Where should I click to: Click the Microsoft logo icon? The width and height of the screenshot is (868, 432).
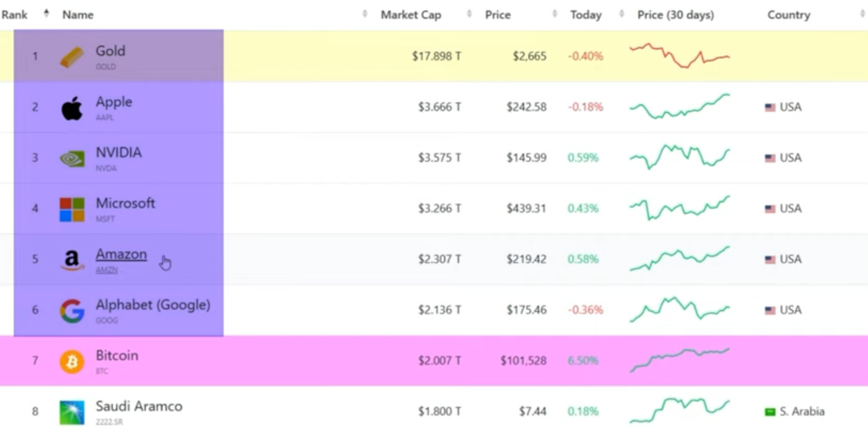[72, 209]
